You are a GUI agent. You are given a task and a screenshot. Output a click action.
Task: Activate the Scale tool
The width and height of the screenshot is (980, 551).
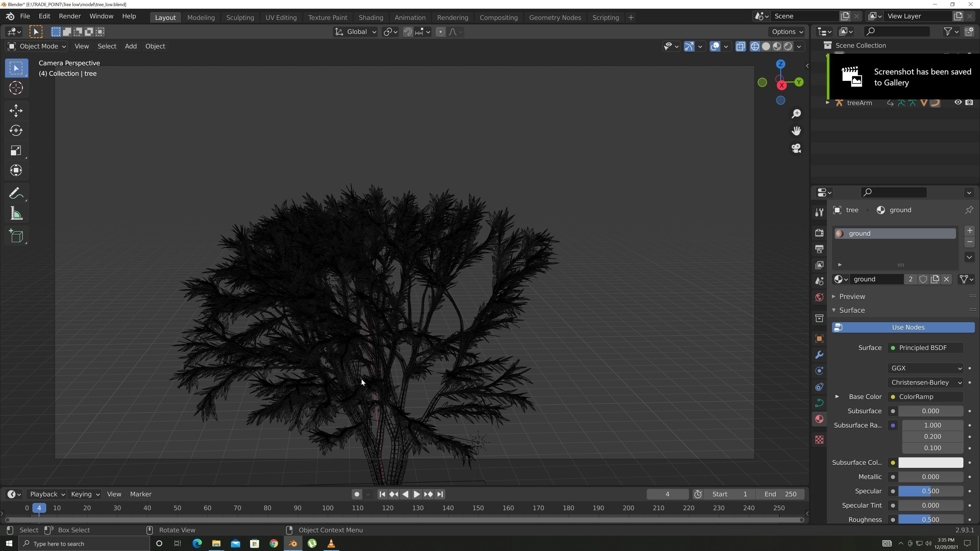(16, 151)
